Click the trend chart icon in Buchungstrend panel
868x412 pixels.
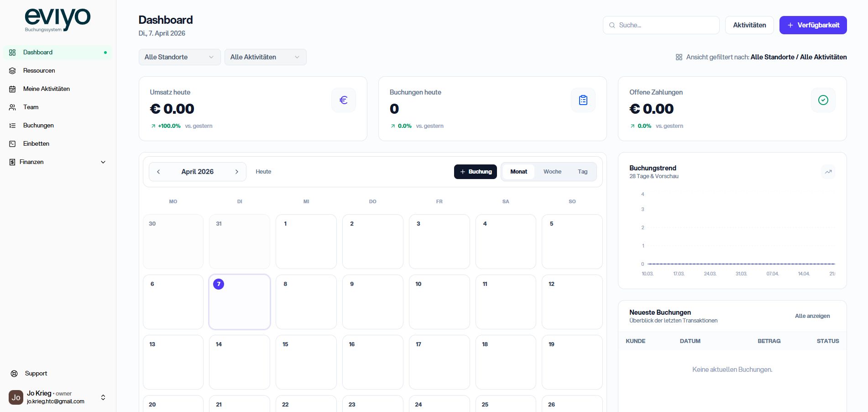[828, 172]
